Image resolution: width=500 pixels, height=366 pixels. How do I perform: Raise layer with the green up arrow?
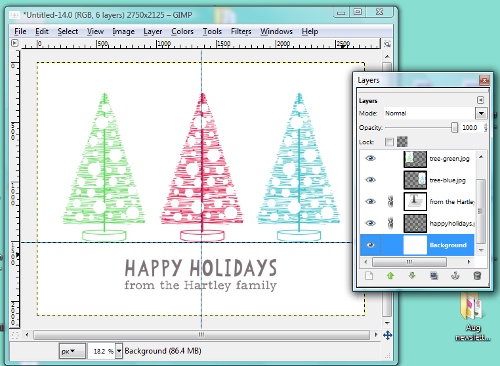click(391, 276)
